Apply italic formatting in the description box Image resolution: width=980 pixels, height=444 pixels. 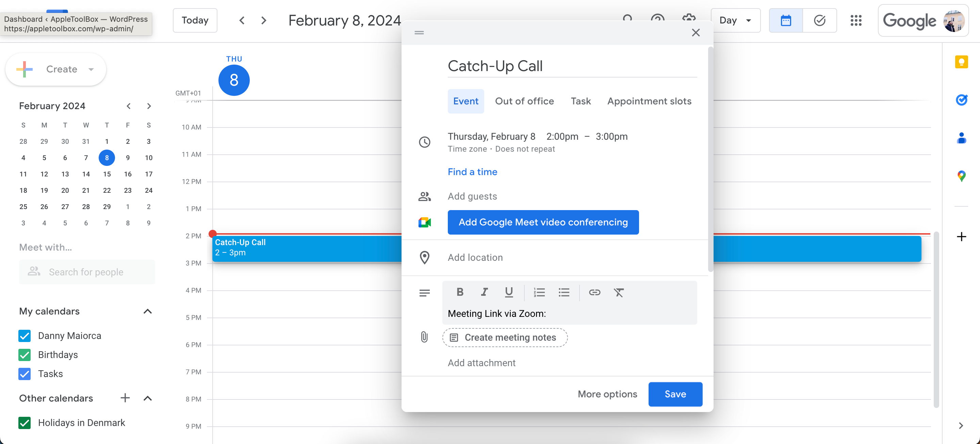coord(484,292)
